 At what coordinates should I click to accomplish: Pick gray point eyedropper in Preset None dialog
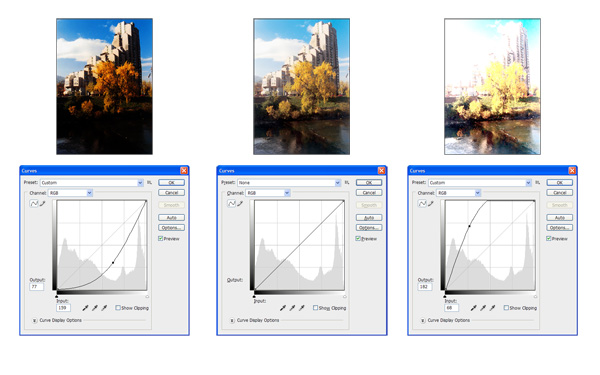292,308
